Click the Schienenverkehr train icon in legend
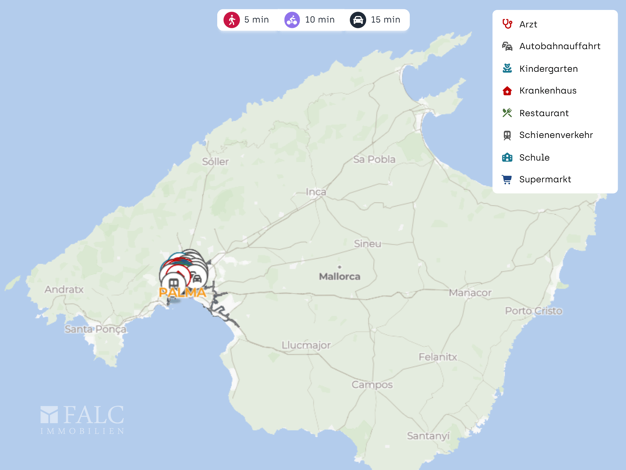This screenshot has width=626, height=470. pyautogui.click(x=507, y=135)
